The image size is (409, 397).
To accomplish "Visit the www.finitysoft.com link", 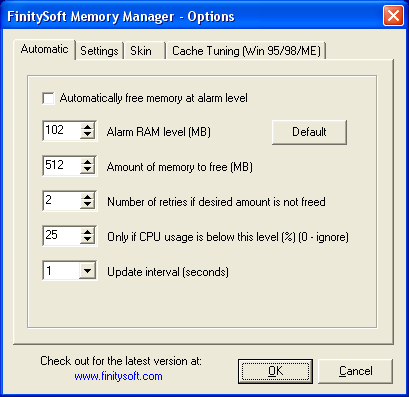I will (118, 376).
